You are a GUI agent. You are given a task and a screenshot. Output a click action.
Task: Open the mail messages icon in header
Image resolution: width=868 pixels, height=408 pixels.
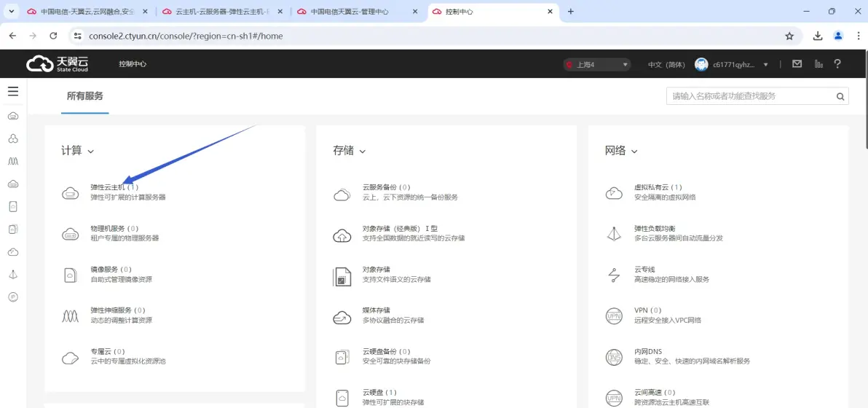(797, 63)
